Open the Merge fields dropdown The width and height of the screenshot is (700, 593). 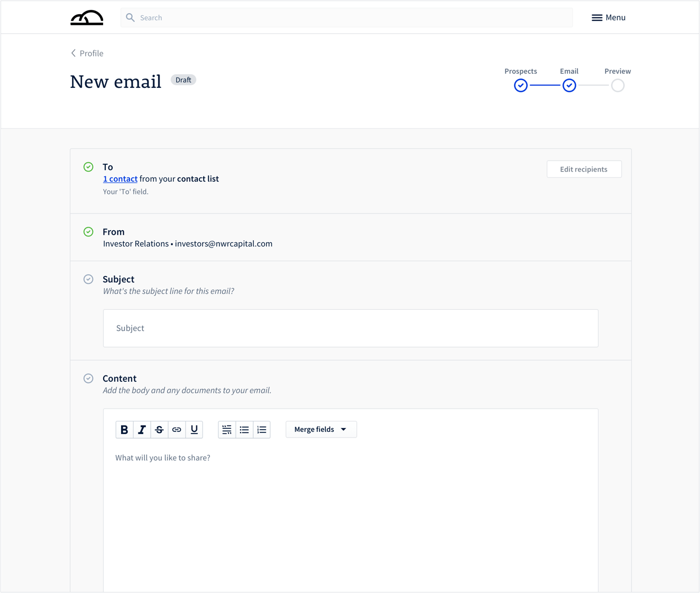pos(321,429)
